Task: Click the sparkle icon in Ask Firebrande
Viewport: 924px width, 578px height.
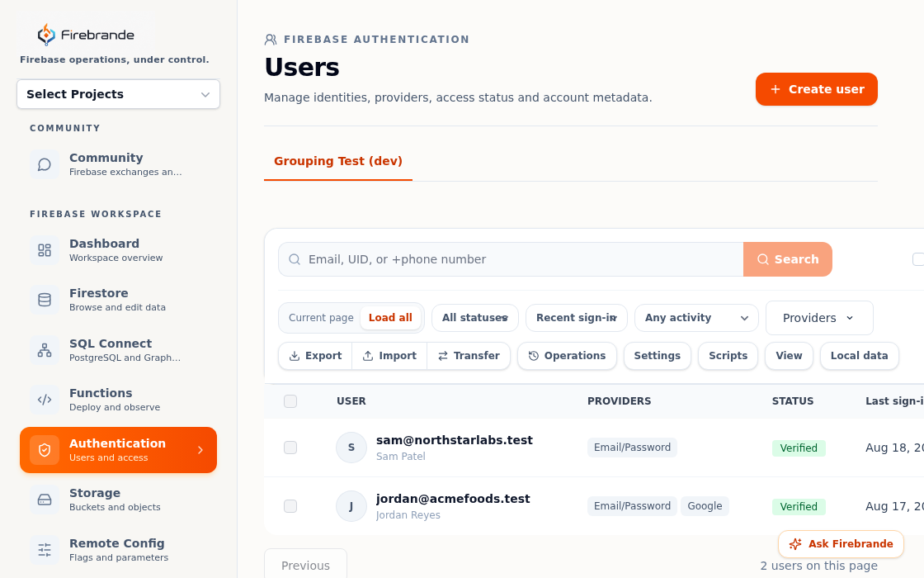Action: [795, 544]
